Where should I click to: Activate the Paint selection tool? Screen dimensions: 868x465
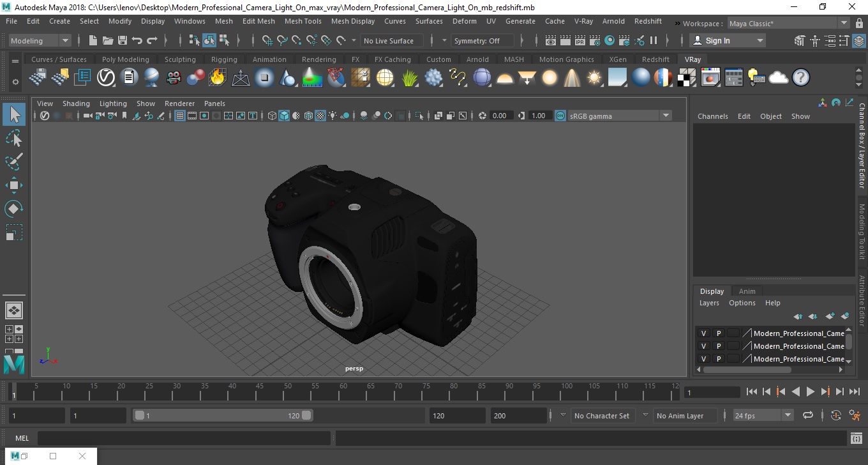coord(14,162)
